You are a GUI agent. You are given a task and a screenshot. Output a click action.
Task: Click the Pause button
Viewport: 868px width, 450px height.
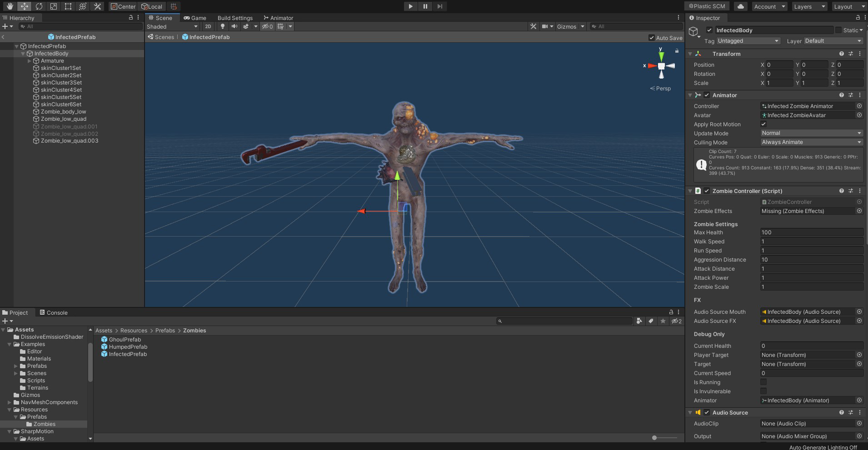tap(425, 6)
